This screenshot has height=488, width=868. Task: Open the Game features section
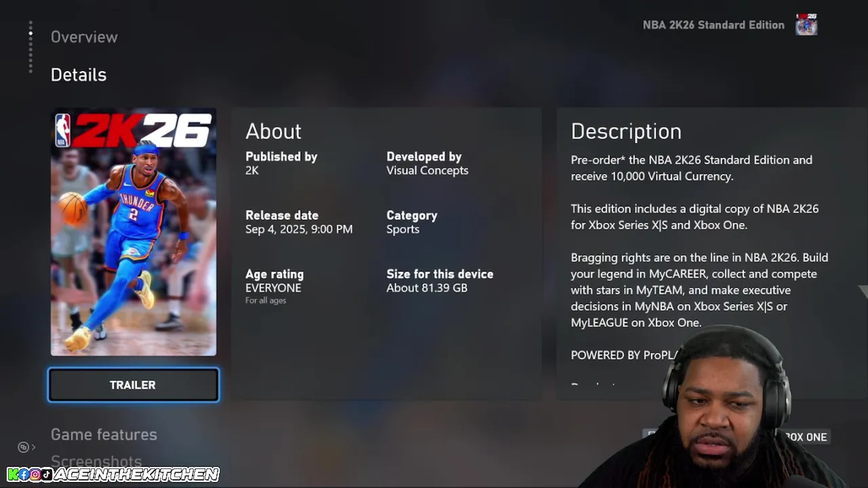click(104, 434)
